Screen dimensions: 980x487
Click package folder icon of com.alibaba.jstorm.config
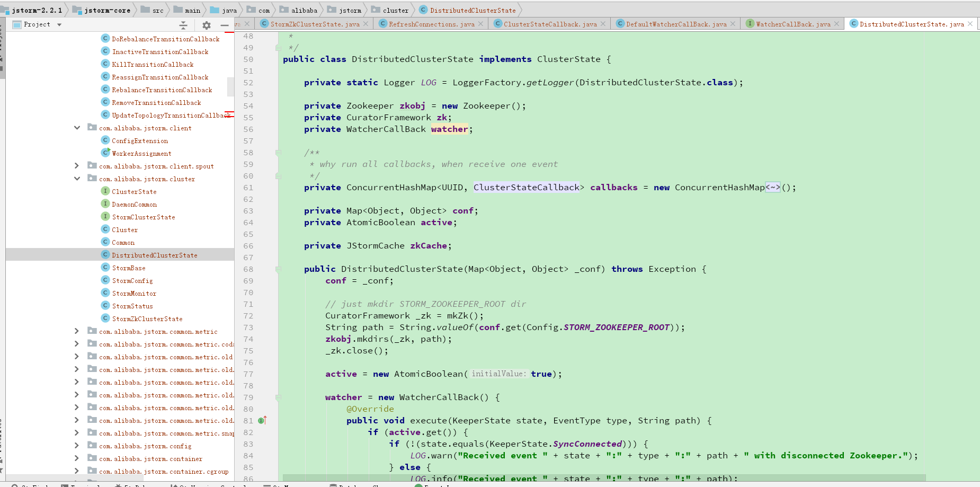(92, 446)
